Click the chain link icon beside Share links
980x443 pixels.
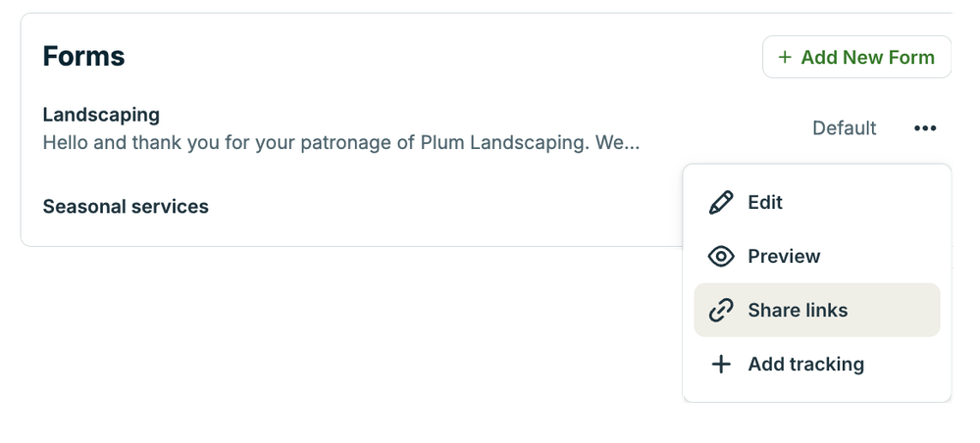click(x=721, y=311)
